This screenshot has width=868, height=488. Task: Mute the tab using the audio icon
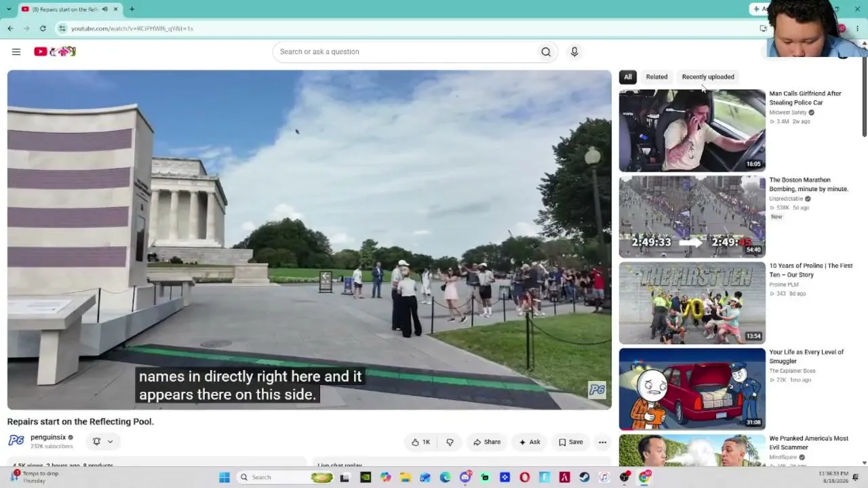click(x=104, y=9)
